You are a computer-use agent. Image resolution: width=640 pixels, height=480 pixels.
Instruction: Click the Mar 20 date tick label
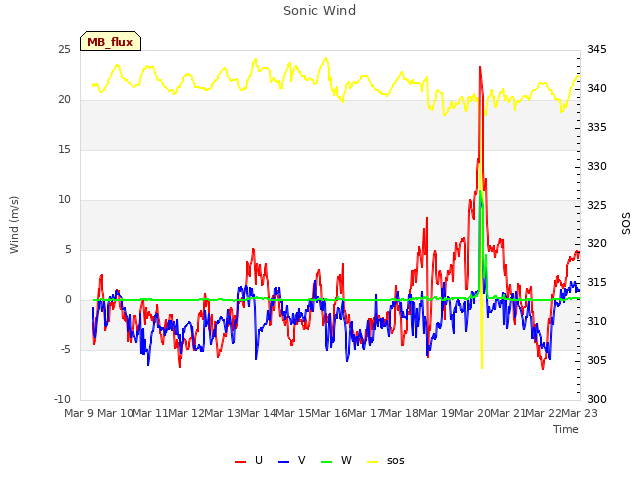click(x=472, y=413)
